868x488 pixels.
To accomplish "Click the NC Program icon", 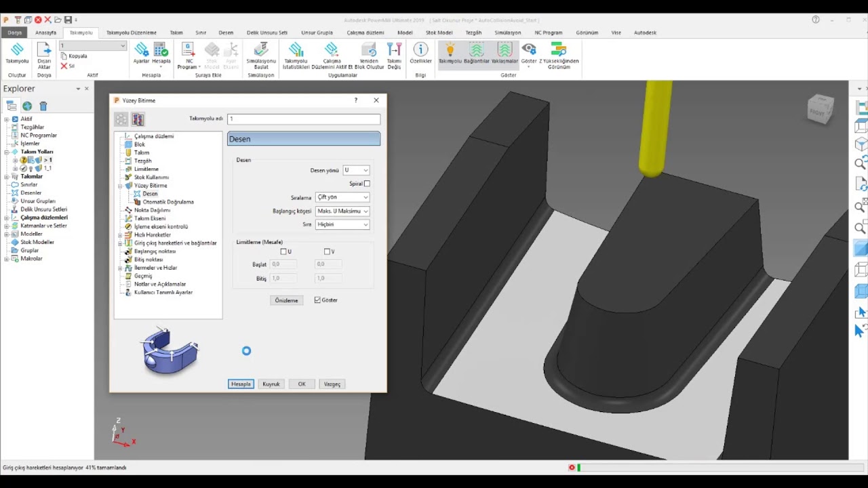I will (x=189, y=50).
